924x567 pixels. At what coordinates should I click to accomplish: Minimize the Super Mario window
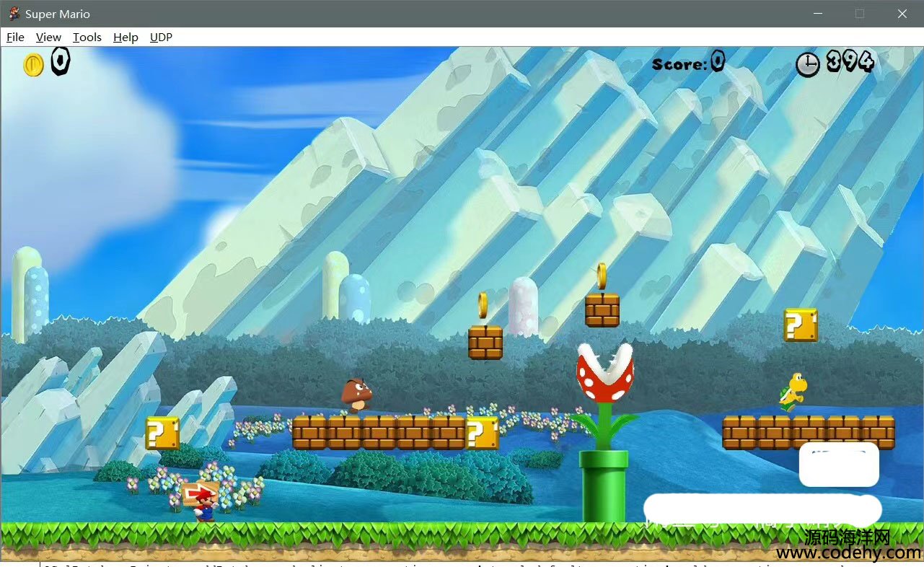coord(817,14)
